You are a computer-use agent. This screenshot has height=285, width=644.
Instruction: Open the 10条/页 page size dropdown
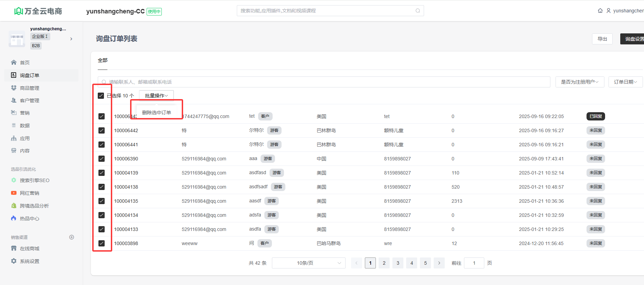(x=308, y=263)
